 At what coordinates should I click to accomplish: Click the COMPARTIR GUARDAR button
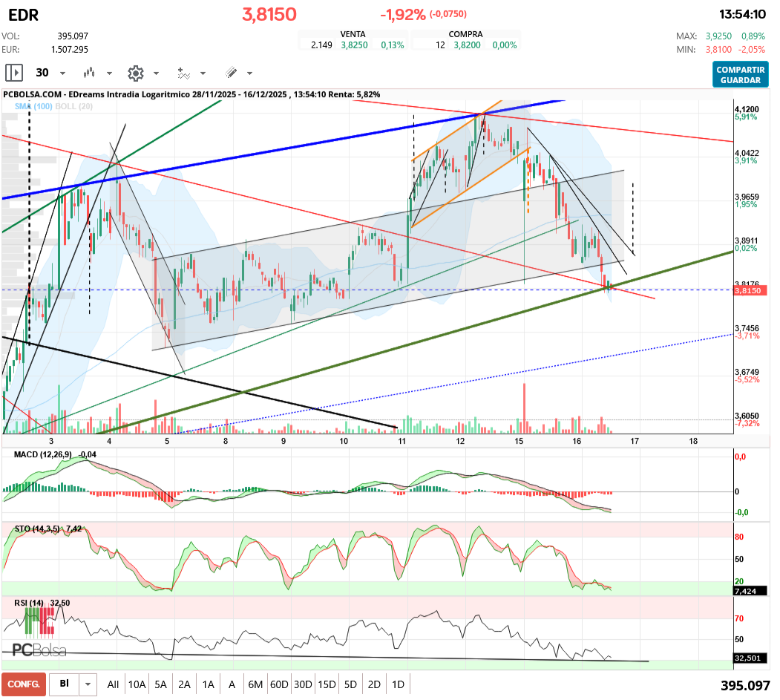click(740, 75)
